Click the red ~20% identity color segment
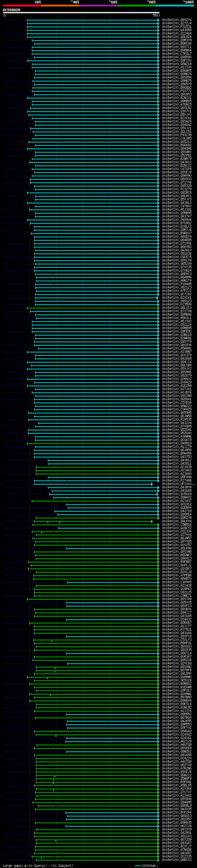197x868 pixels. click(22, 6)
